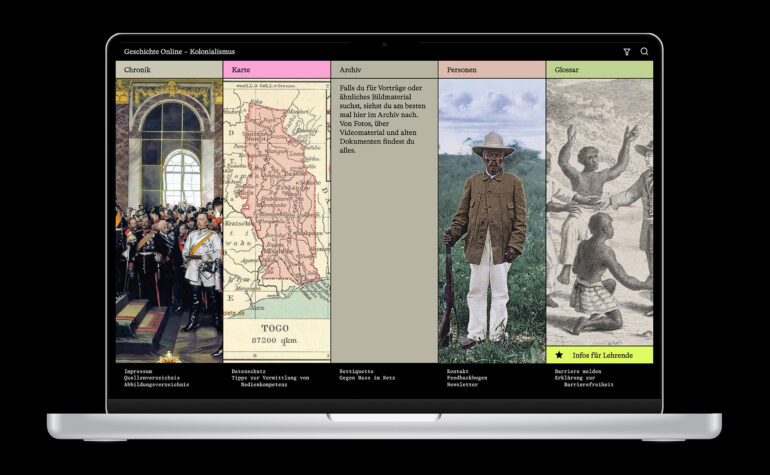Open the Quellenverzeichnis footer link
Image resolution: width=770 pixels, height=475 pixels.
pyautogui.click(x=152, y=378)
